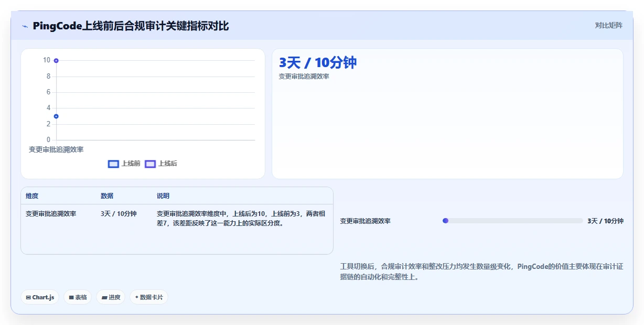The width and height of the screenshot is (644, 325).
Task: Click the 变更审批追溯效率 cell in table
Action: point(51,214)
